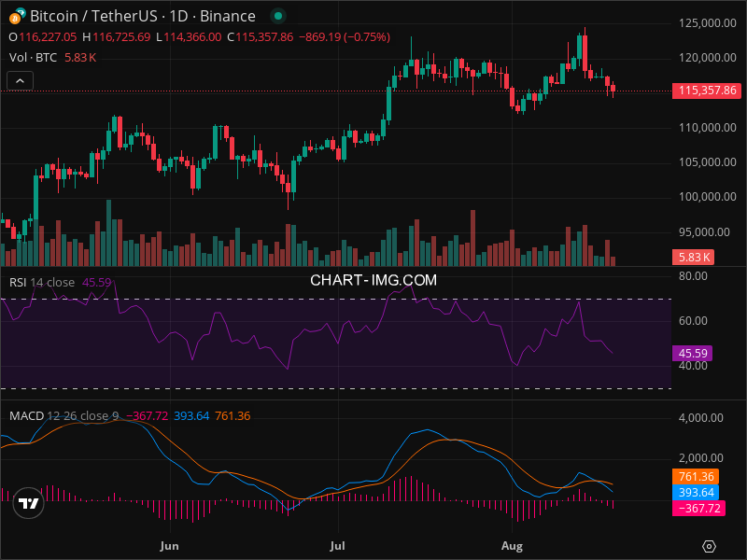The image size is (747, 560).
Task: Click the open value 116,227.05
Action: point(48,37)
